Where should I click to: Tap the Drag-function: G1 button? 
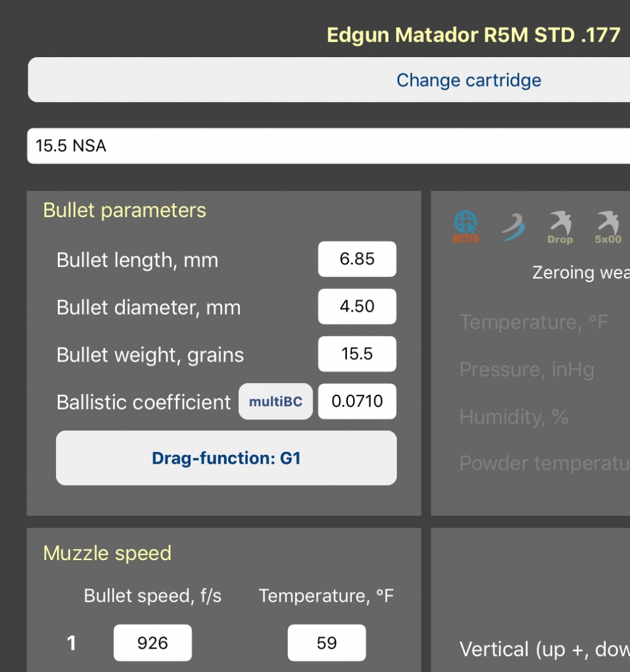click(x=226, y=458)
